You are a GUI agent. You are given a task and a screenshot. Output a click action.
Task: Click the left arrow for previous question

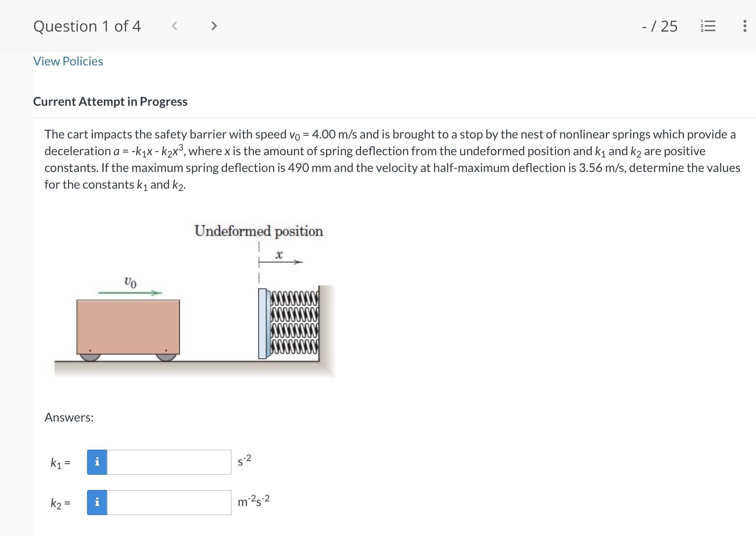pos(175,26)
